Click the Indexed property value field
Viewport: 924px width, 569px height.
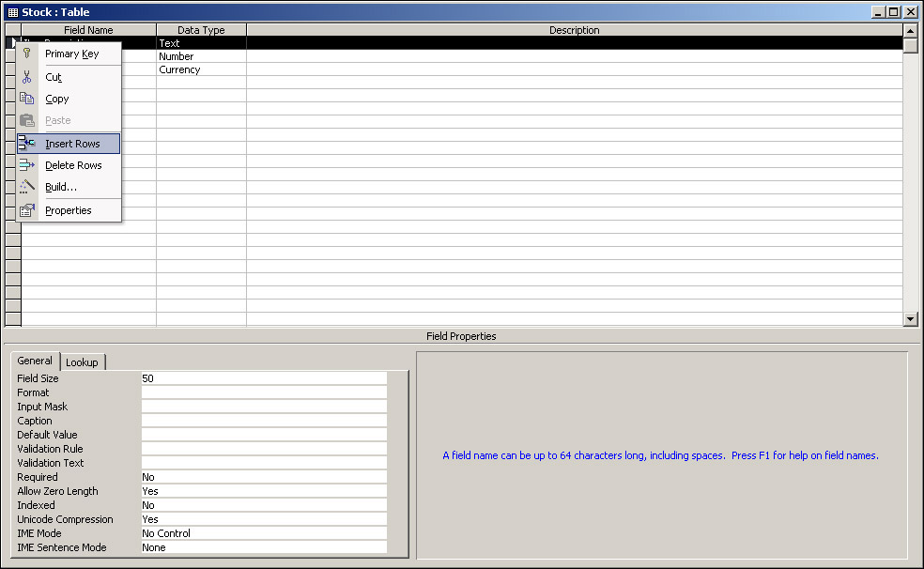coord(263,505)
